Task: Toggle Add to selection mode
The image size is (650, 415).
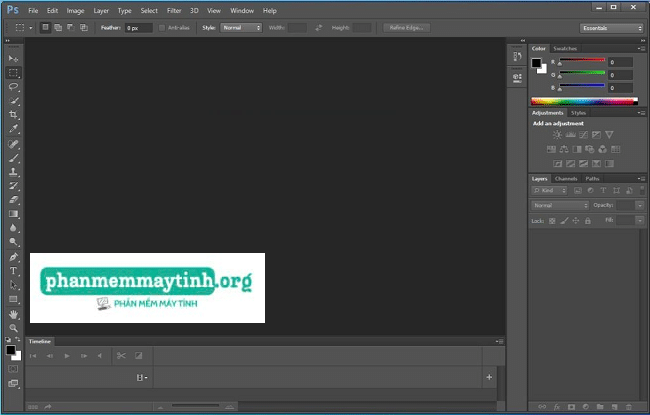Action: click(x=59, y=28)
